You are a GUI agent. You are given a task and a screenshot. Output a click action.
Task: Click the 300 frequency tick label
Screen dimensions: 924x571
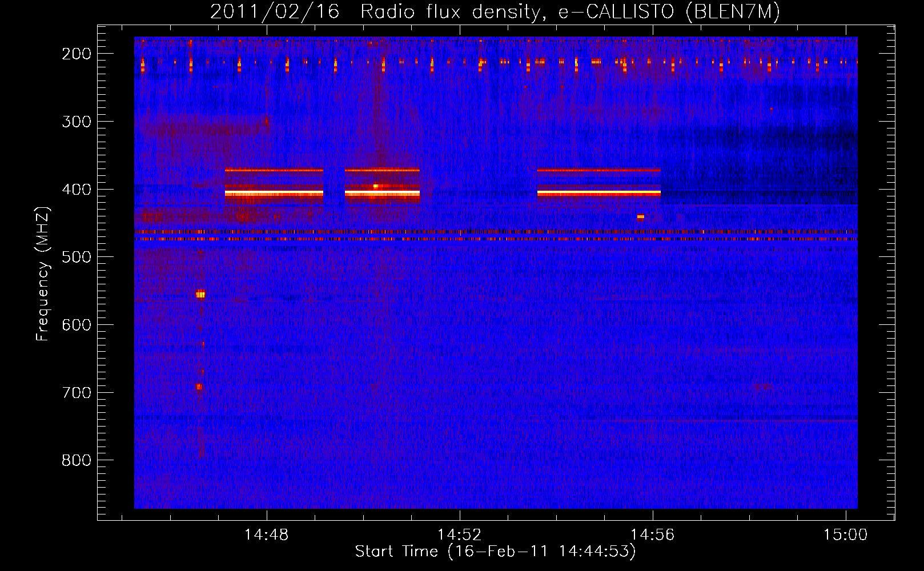point(77,122)
